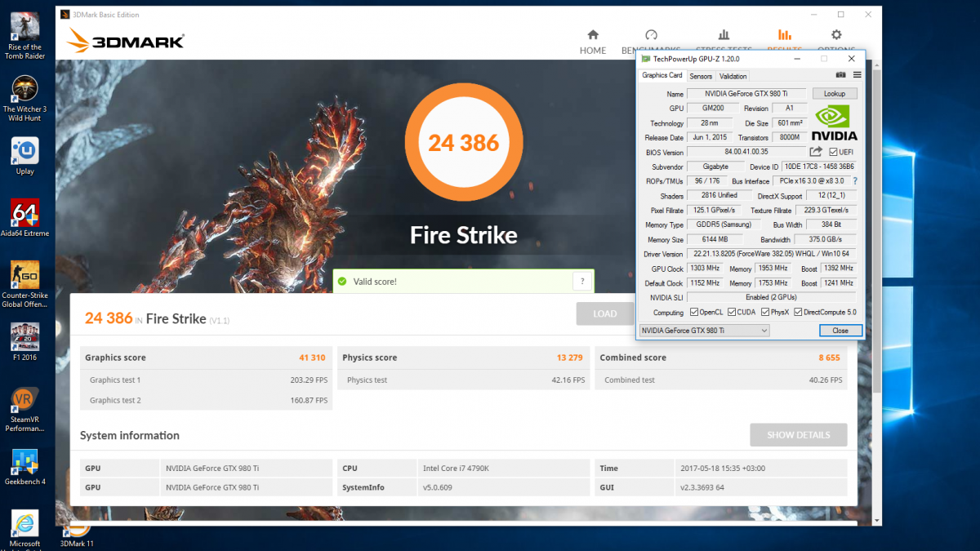This screenshot has height=551, width=980.
Task: Click the BIOS share/export arrow icon in GPU-Z
Action: [816, 152]
